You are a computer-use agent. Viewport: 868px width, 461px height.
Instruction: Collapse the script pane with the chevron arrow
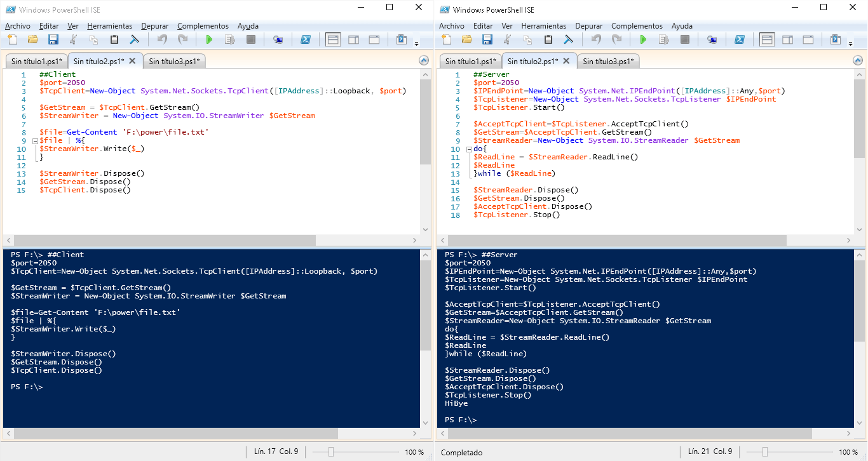pyautogui.click(x=424, y=61)
